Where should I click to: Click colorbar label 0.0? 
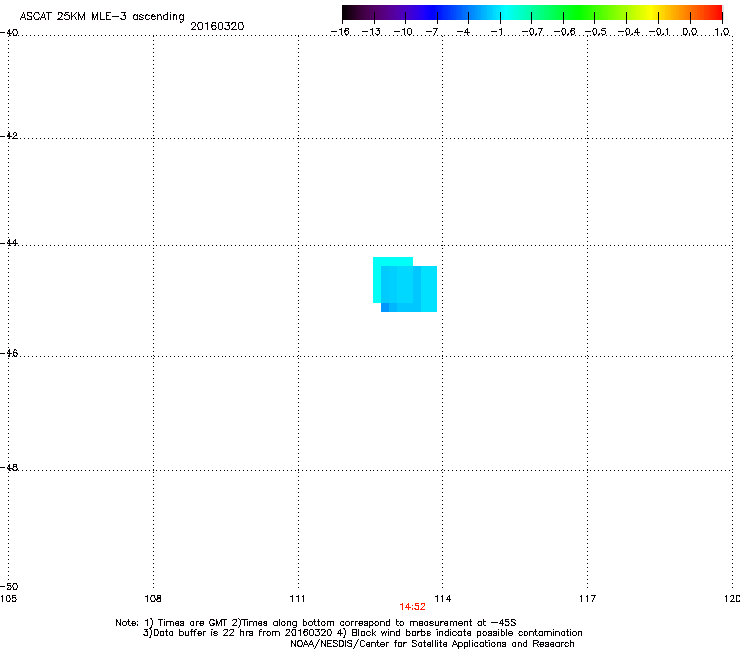(690, 32)
